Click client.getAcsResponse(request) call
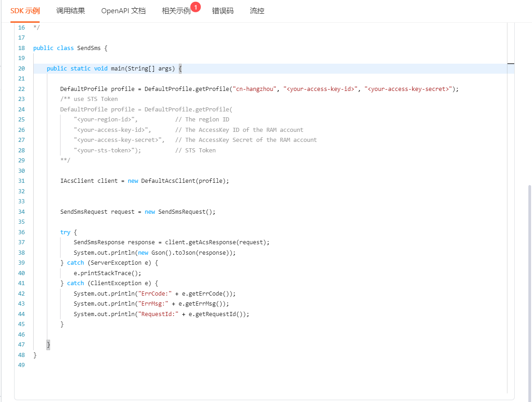This screenshot has height=402, width=532. tap(215, 242)
